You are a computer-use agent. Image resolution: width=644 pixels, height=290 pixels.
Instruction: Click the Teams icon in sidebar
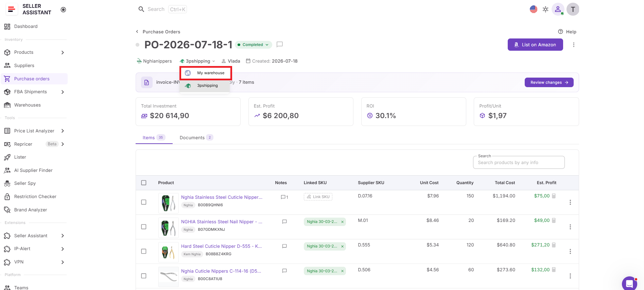pos(7,288)
